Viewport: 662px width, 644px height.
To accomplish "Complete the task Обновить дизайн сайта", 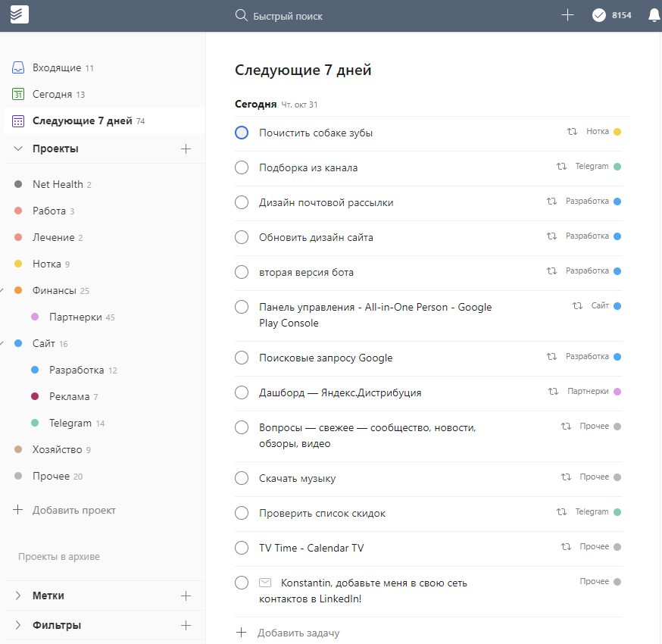I will tap(241, 236).
